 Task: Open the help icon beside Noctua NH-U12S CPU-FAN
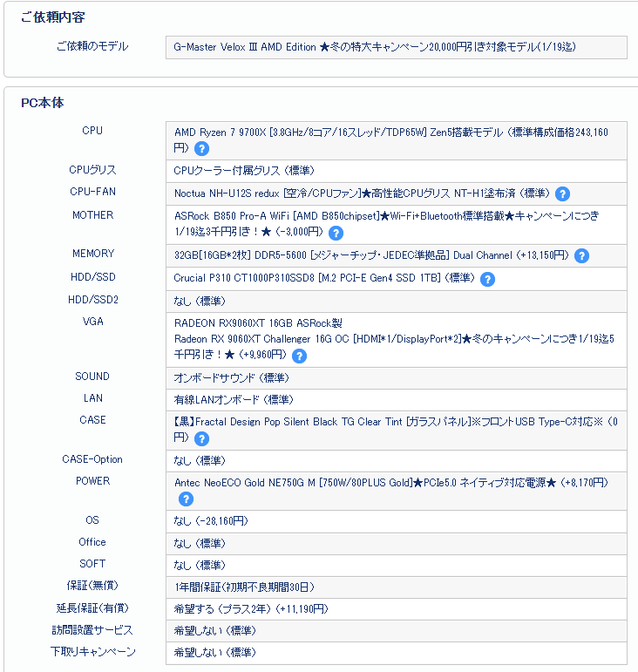[562, 193]
